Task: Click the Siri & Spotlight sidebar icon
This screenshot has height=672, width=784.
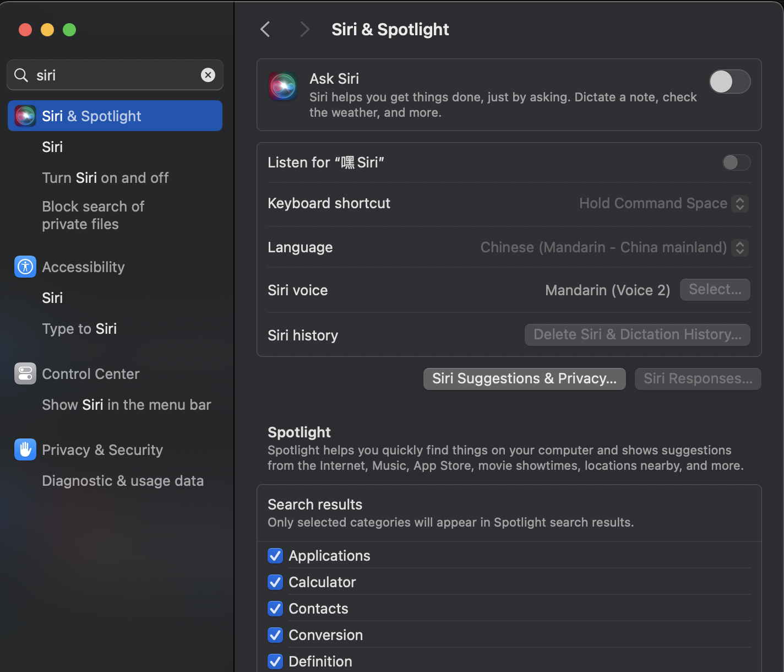Action: (25, 116)
